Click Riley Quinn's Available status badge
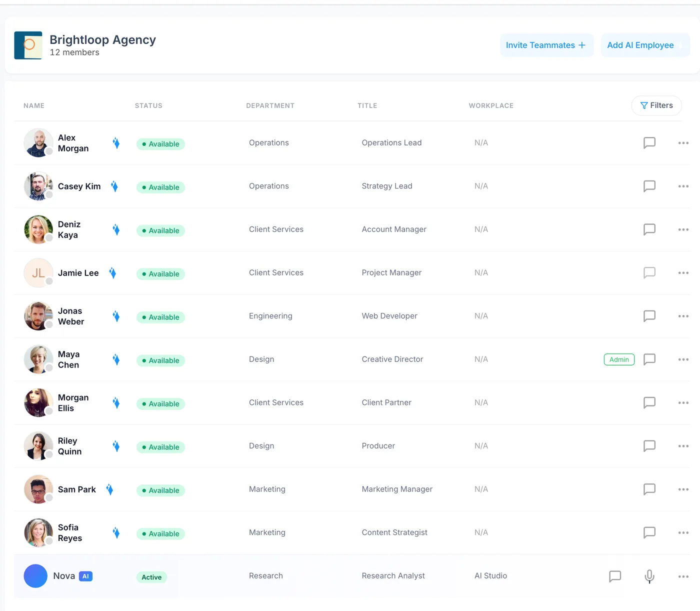Viewport: 700px width, 611px height. 160,447
